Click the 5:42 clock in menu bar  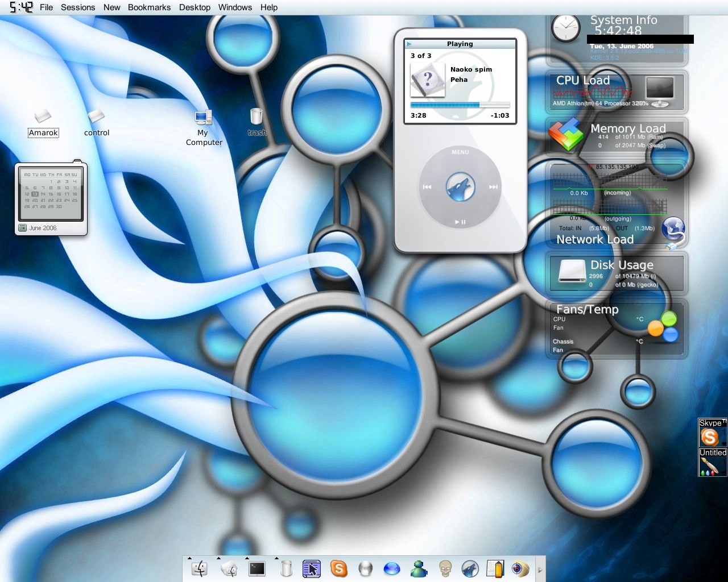coord(21,7)
